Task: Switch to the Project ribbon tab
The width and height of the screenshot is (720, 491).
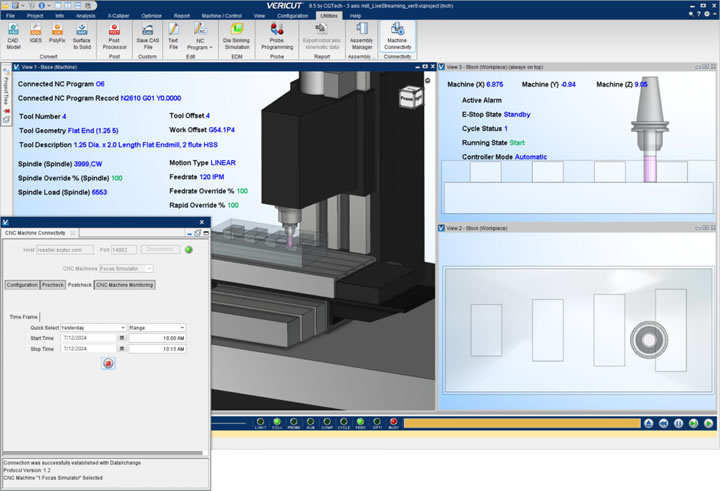Action: click(35, 16)
